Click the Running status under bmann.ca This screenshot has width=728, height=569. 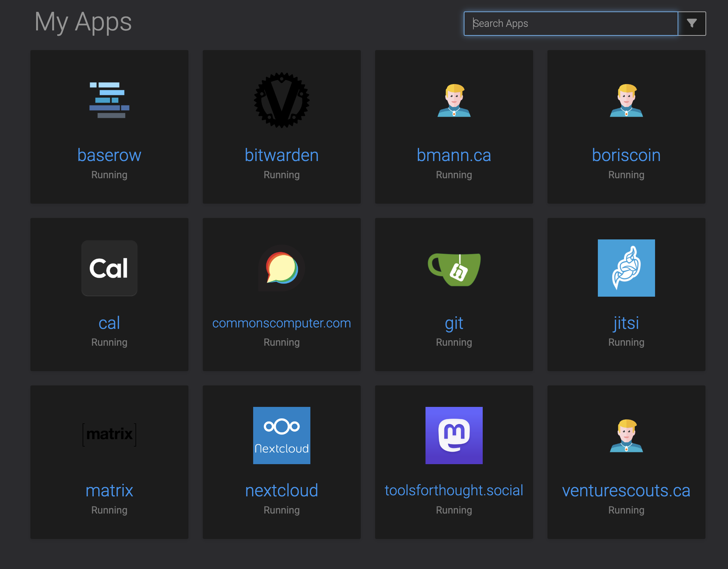pos(454,175)
